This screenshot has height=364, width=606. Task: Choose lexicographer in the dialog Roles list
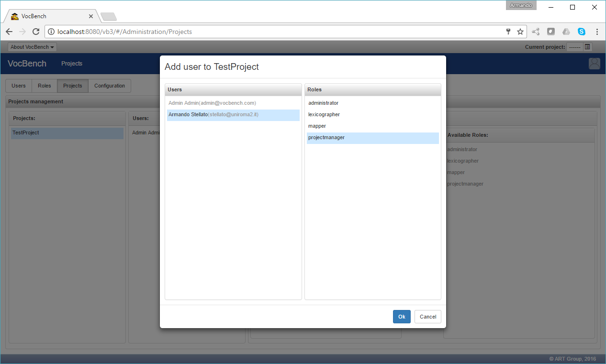[372, 115]
